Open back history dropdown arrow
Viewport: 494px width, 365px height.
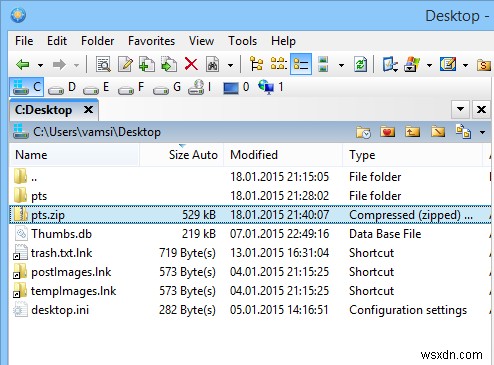click(40, 65)
